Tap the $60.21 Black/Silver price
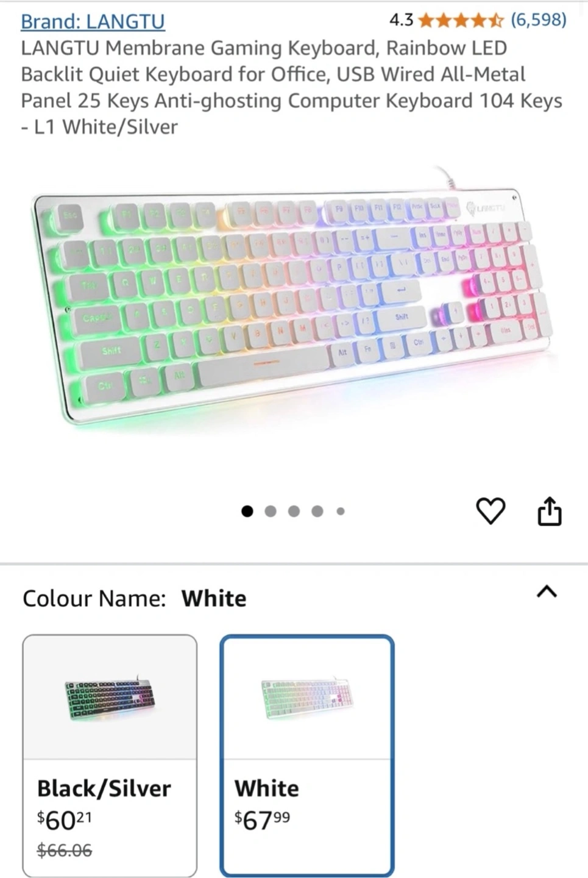The height and width of the screenshot is (878, 588). pyautogui.click(x=65, y=820)
